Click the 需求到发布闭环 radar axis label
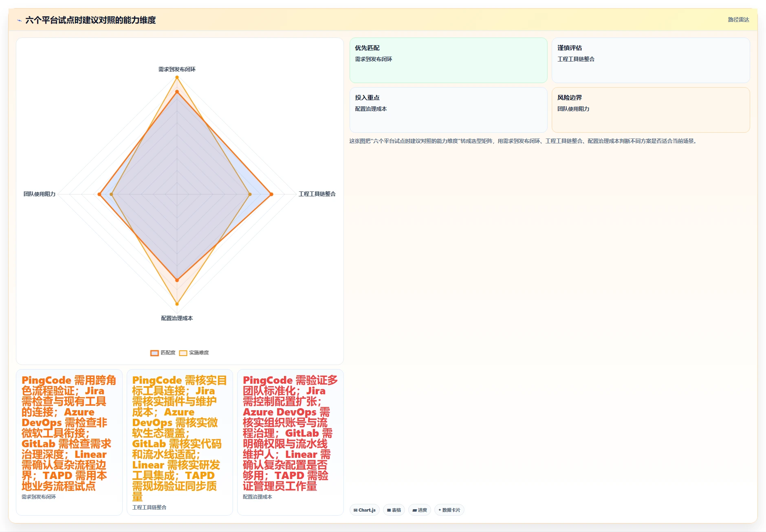Viewport: 766px width, 532px height. [177, 69]
